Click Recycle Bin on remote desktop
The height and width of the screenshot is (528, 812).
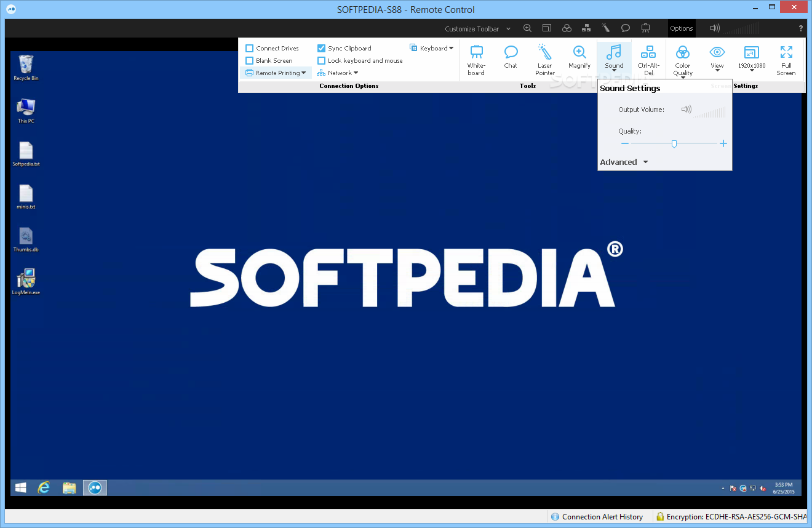[26, 68]
